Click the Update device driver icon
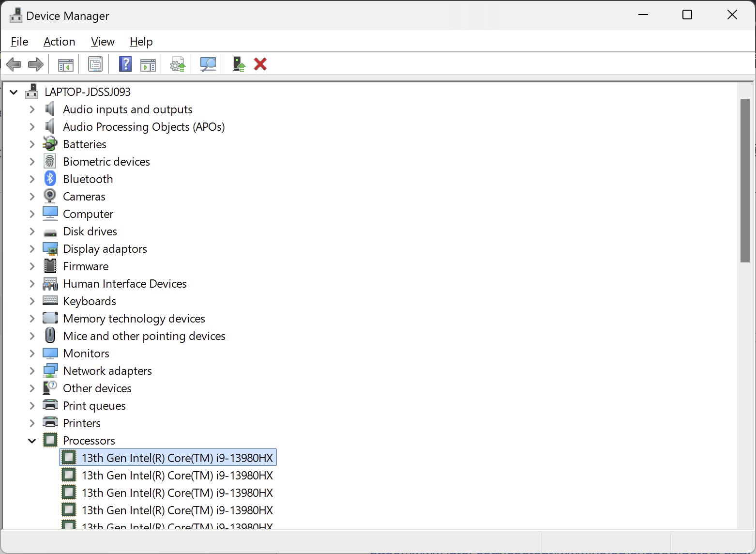The height and width of the screenshot is (554, 756). pyautogui.click(x=178, y=64)
